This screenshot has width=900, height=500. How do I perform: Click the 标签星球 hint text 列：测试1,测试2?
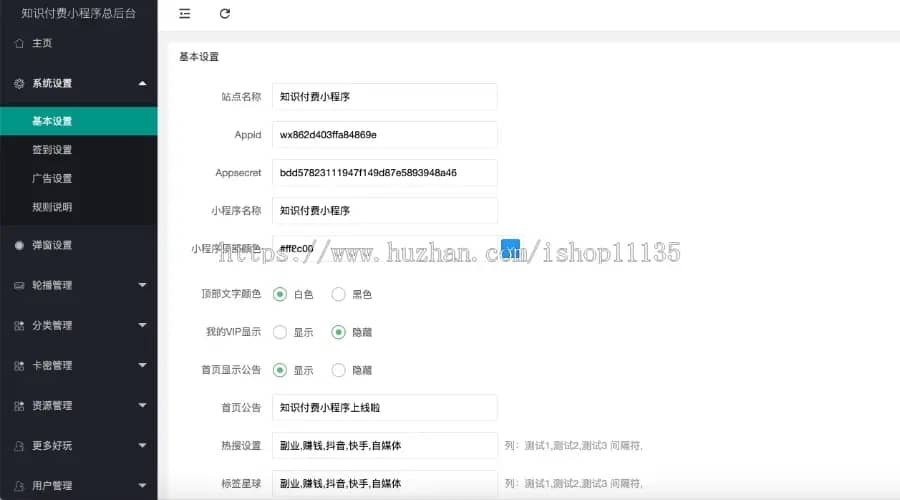click(x=573, y=483)
